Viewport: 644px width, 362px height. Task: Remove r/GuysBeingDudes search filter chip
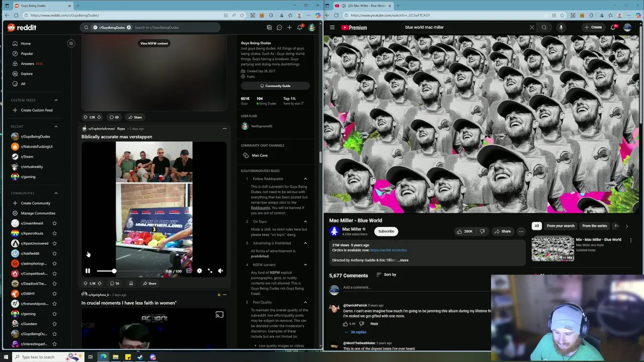pyautogui.click(x=129, y=28)
